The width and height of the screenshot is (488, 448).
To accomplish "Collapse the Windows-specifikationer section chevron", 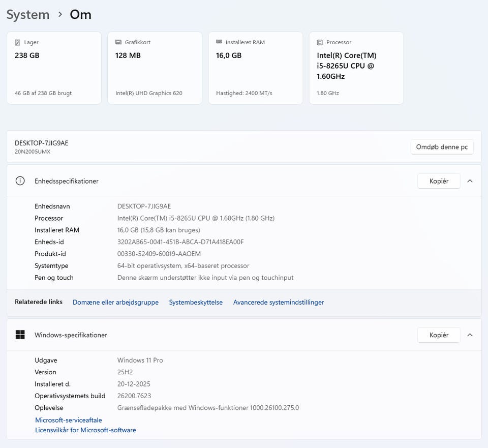I will [x=470, y=335].
